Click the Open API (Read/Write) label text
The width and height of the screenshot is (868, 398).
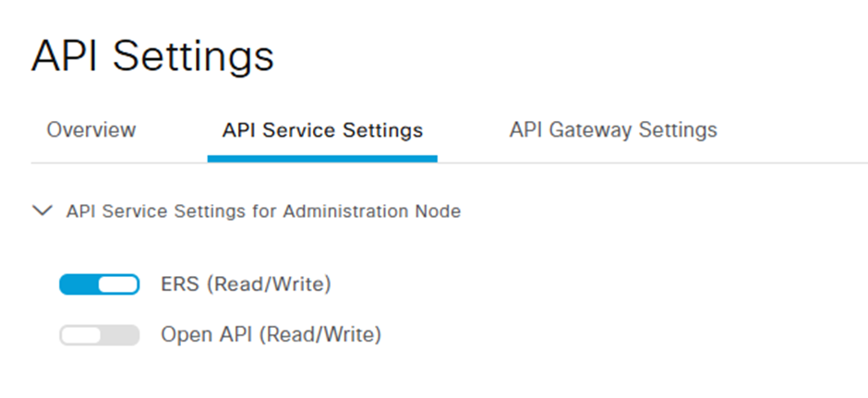(x=271, y=335)
